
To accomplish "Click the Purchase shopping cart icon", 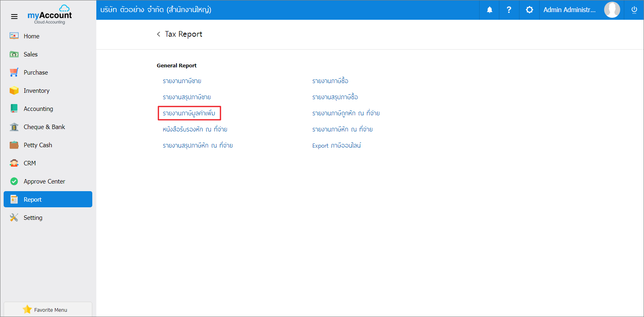I will (14, 72).
